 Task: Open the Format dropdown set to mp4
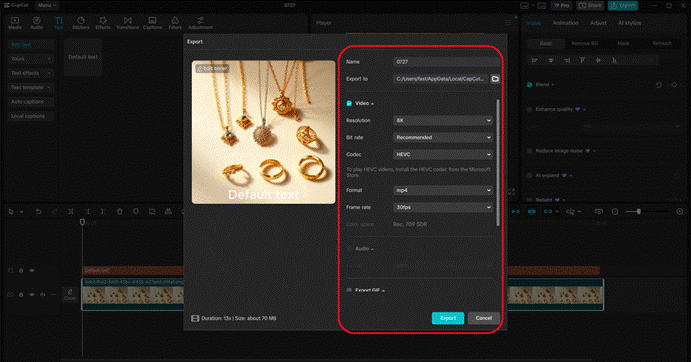click(443, 190)
